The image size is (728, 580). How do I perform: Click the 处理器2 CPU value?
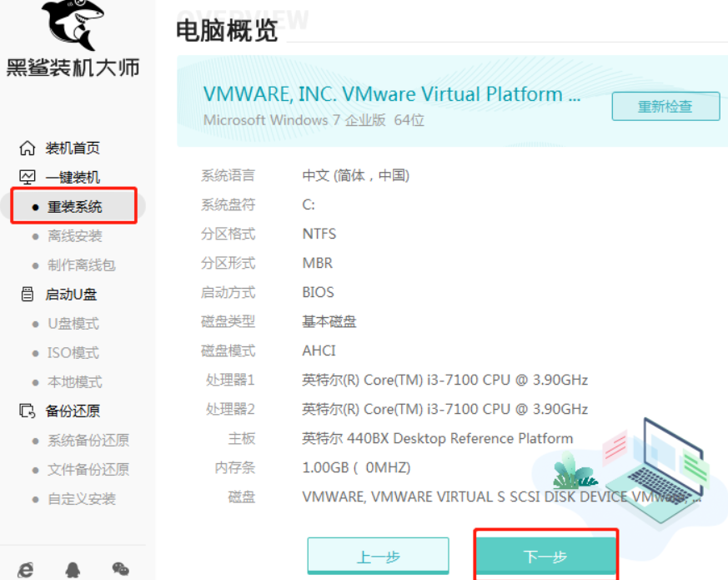coord(444,410)
